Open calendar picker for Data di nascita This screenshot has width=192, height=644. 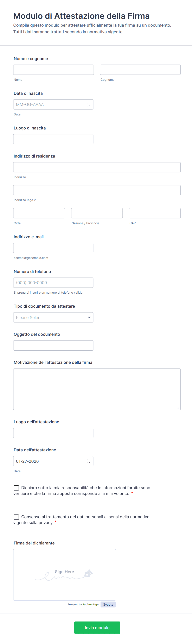pos(89,104)
